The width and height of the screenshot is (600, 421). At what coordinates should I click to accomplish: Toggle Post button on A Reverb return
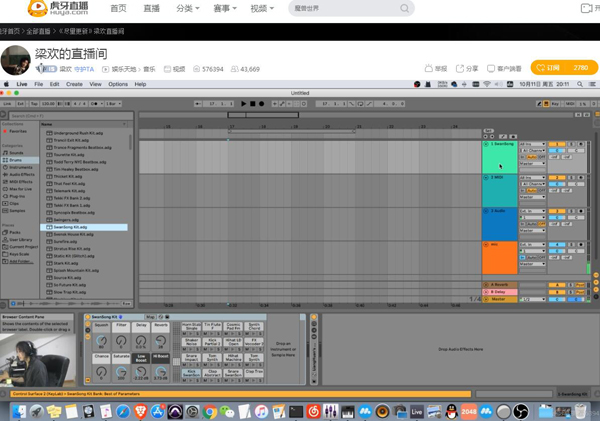(x=580, y=285)
